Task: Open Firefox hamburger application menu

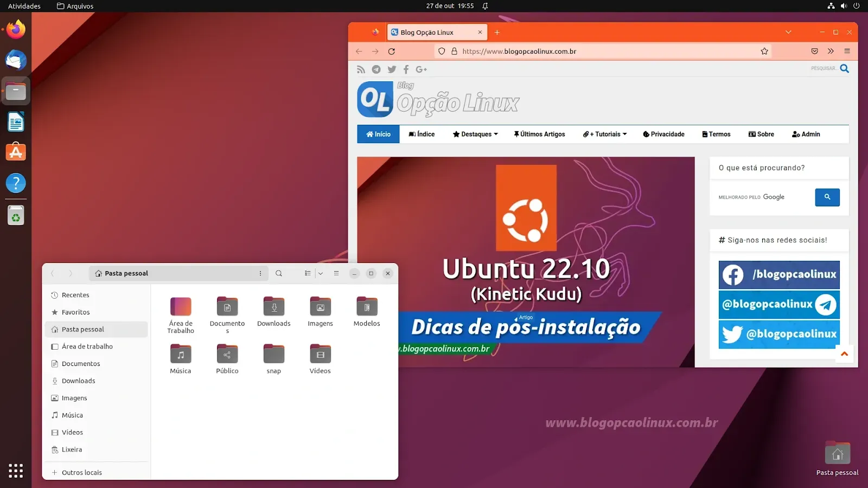Action: pos(847,51)
